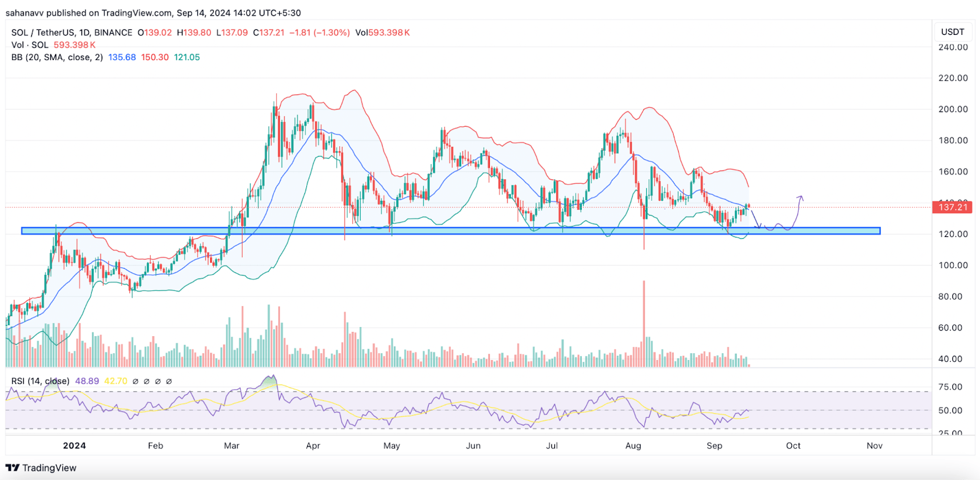Click the 240.00 price axis label

953,47
